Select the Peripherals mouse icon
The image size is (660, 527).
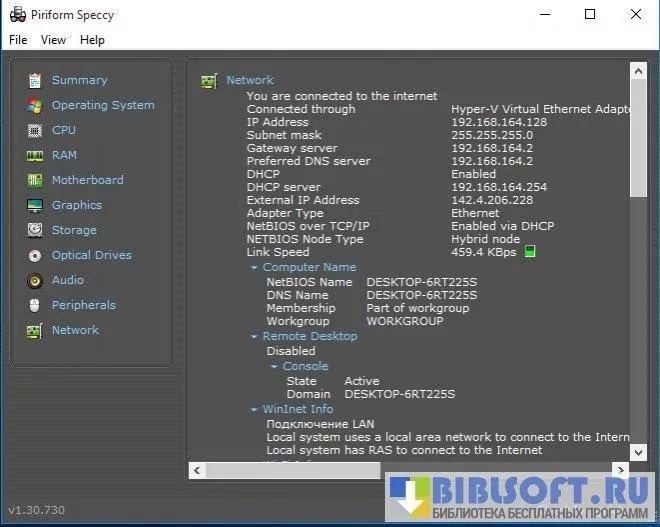pyautogui.click(x=35, y=305)
